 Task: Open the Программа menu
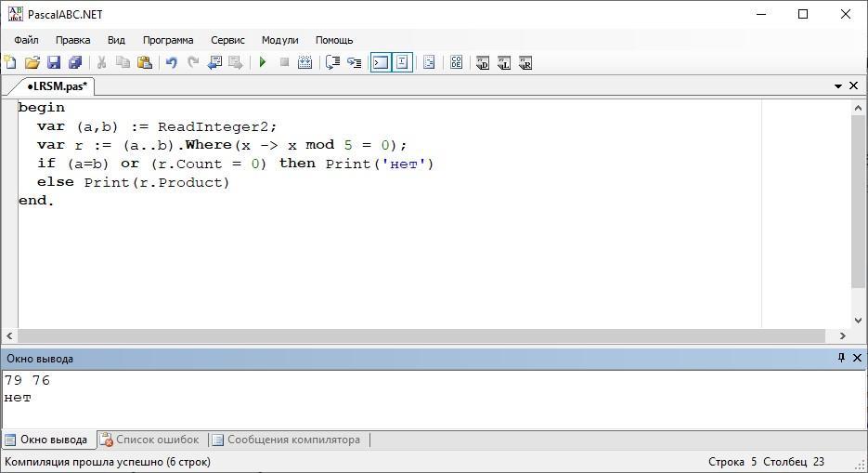click(168, 40)
